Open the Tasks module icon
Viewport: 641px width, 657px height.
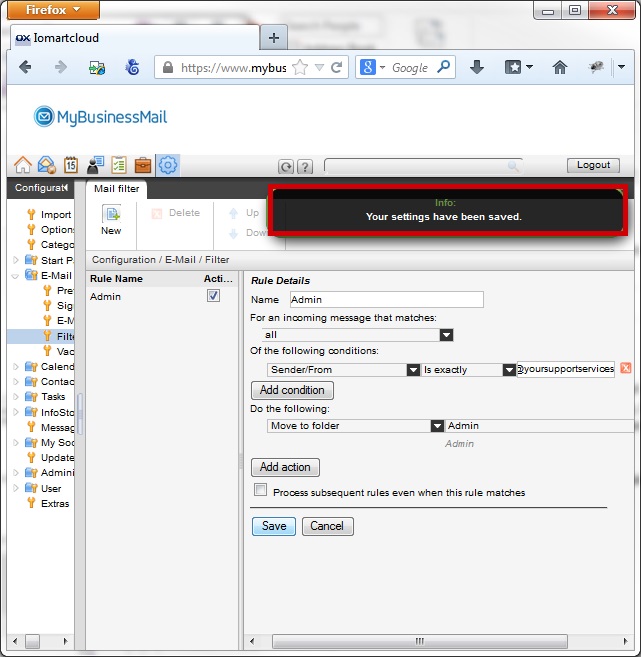[x=119, y=166]
